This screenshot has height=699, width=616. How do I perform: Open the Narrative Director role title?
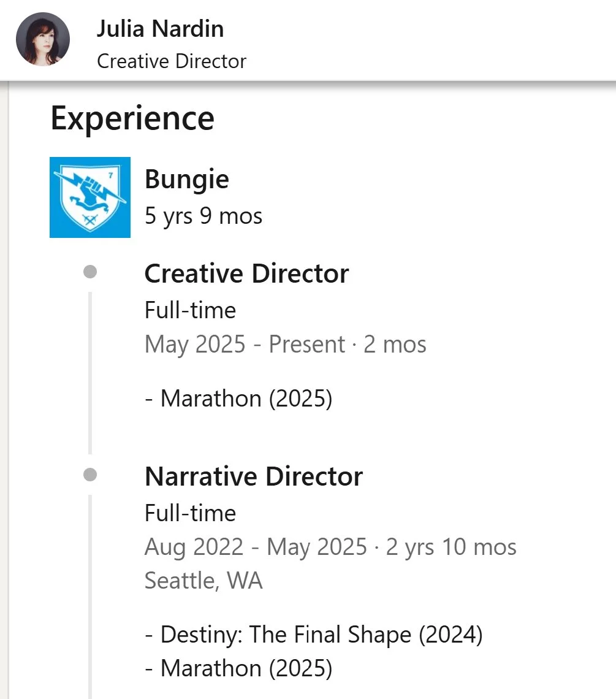(x=254, y=476)
